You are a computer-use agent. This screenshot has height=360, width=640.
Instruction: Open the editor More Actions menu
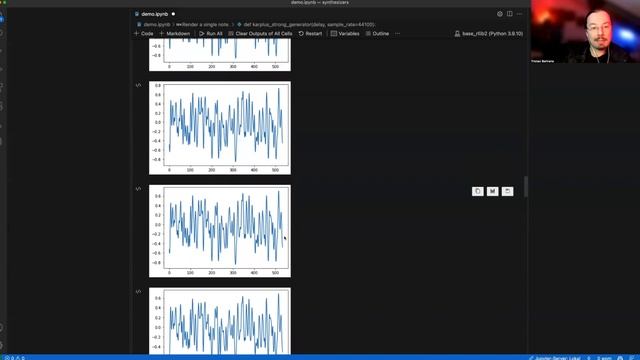pyautogui.click(x=519, y=14)
